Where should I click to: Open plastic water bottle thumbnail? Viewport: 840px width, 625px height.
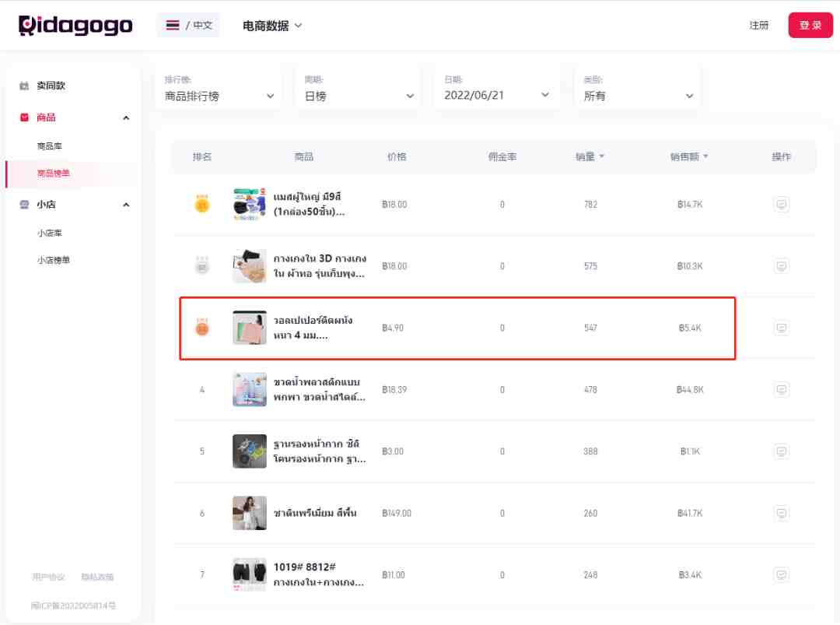click(249, 389)
